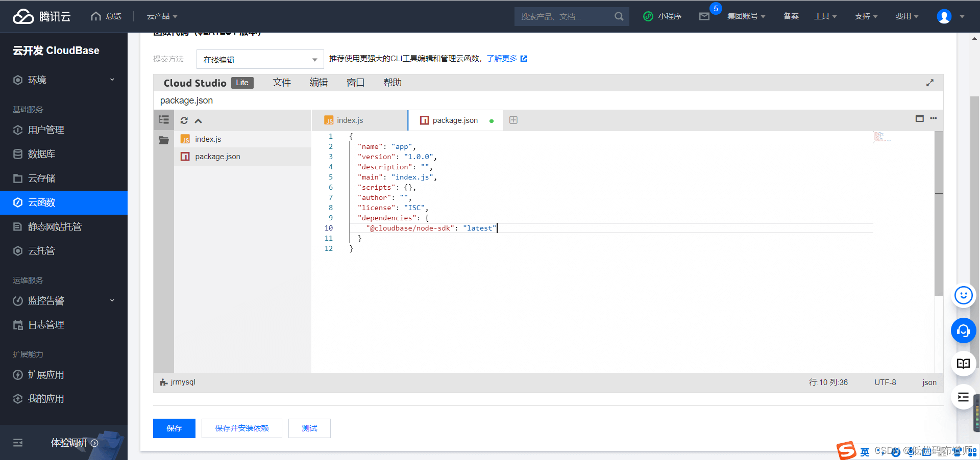Click the list menu floating button
The height and width of the screenshot is (460, 980).
[x=964, y=397]
